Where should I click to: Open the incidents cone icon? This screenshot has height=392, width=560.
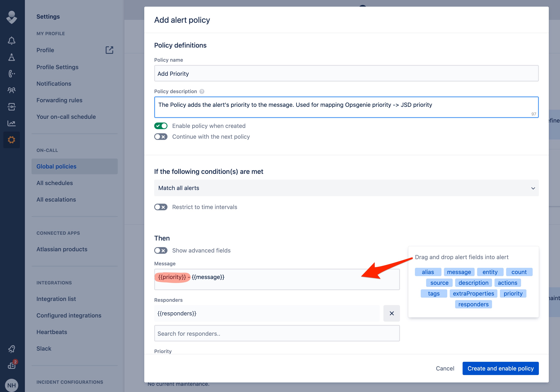11,57
